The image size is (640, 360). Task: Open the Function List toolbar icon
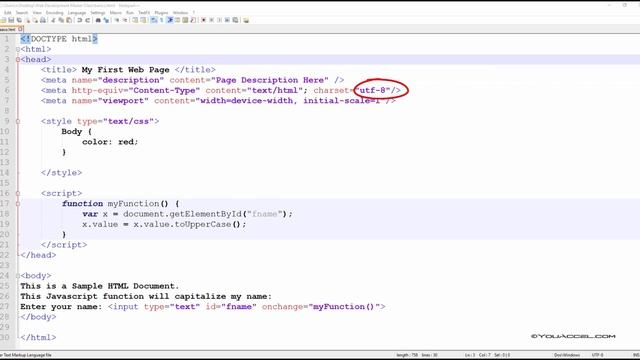click(x=193, y=20)
